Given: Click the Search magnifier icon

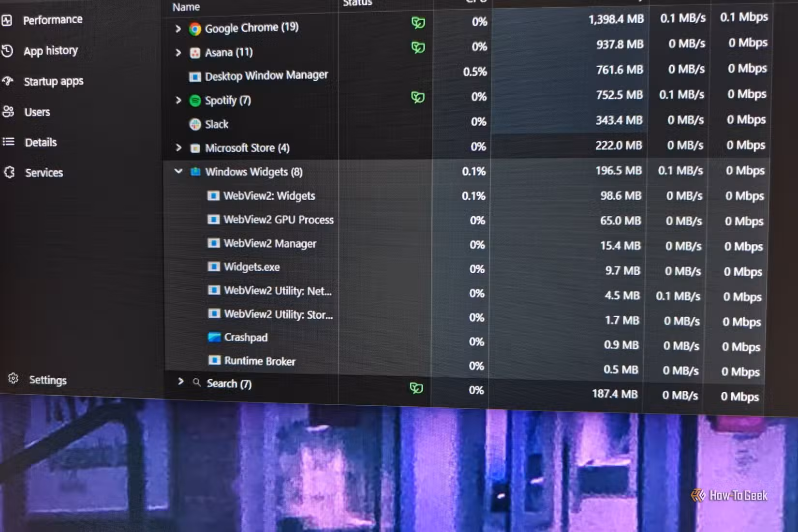Looking at the screenshot, I should pos(197,383).
